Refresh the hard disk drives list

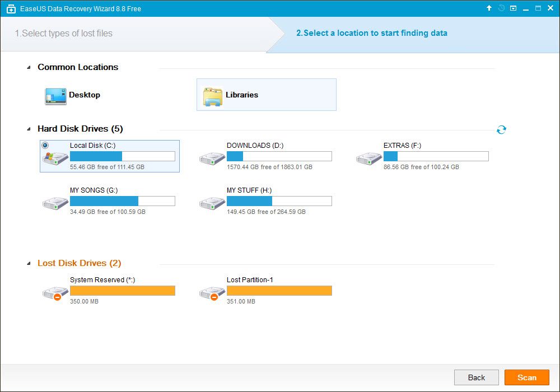501,129
